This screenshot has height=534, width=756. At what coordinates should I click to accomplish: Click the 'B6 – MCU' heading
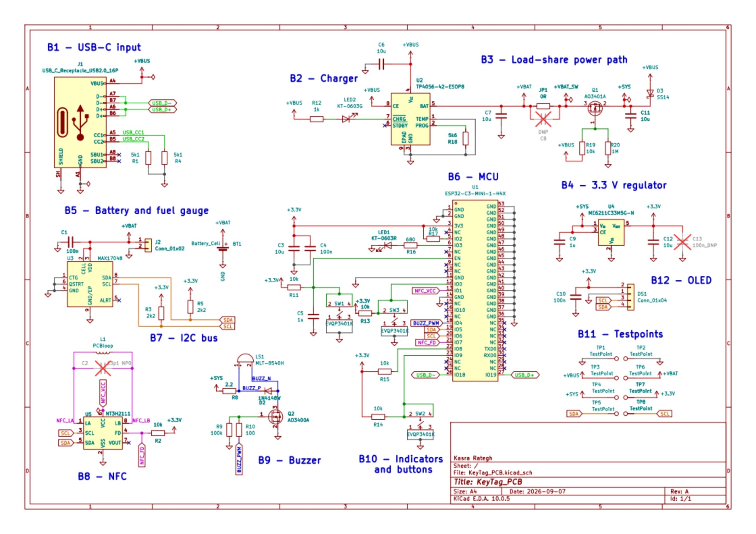point(473,177)
